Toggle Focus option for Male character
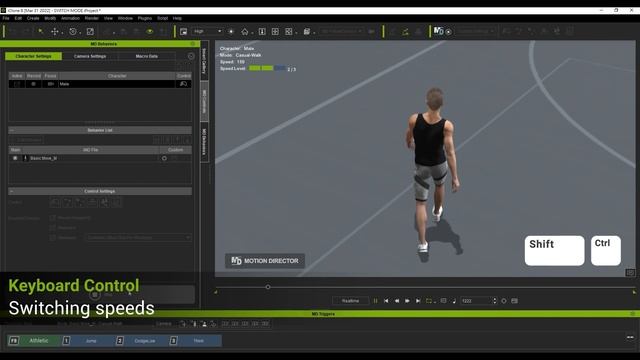Screen dimensions: 640x360 click(50, 84)
